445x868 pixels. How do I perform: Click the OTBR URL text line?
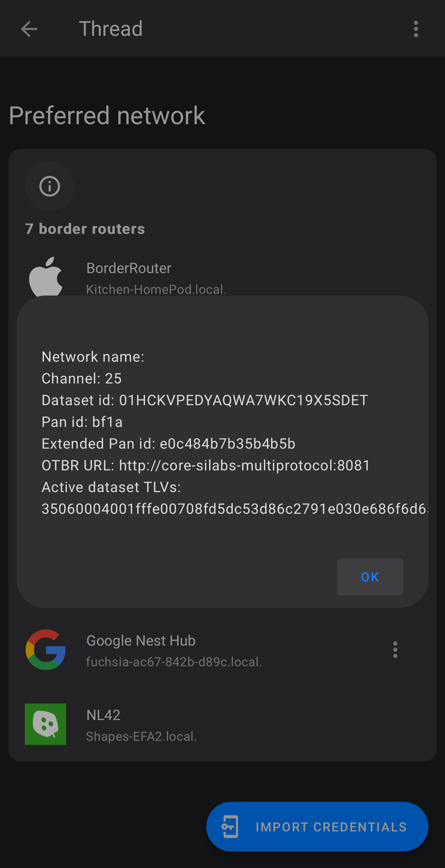206,466
